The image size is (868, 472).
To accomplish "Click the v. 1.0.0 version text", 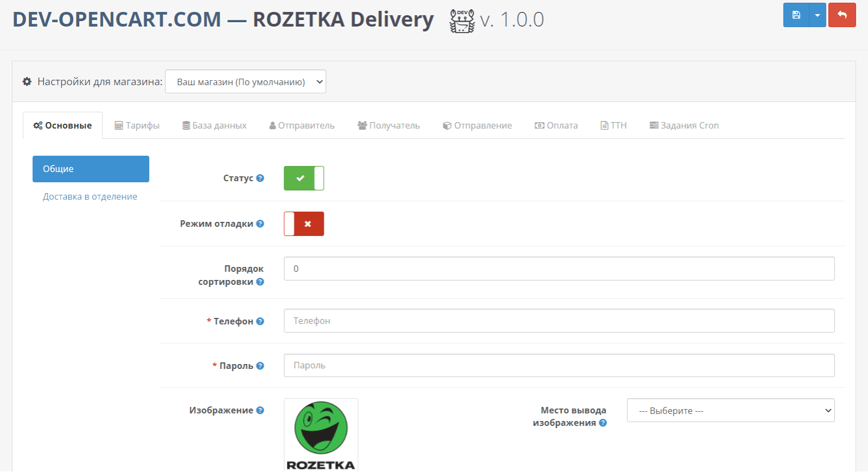I will coord(512,20).
